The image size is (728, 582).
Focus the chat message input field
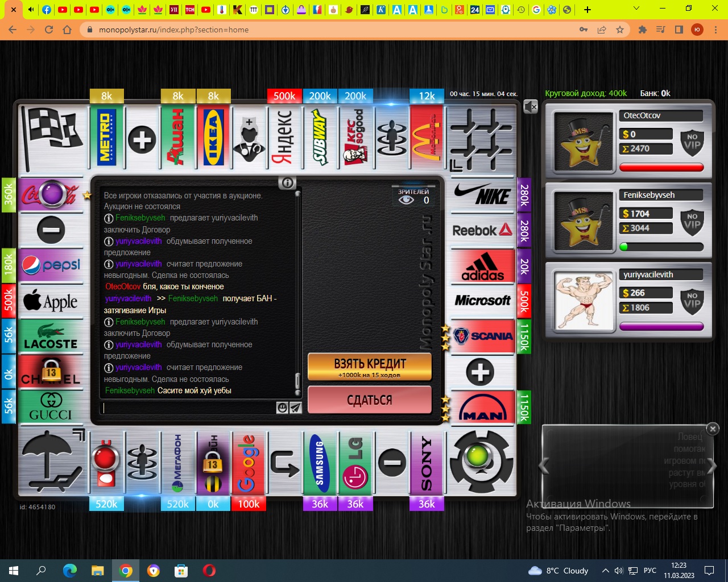[x=188, y=408]
